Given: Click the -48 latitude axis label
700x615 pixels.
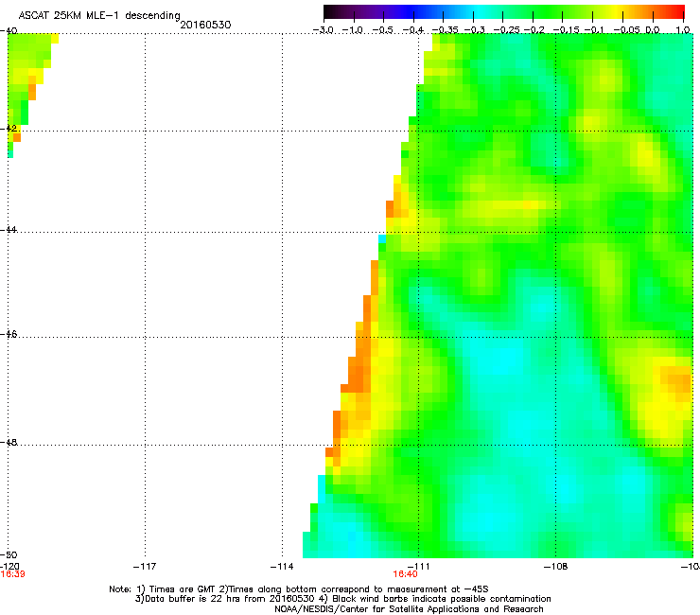Looking at the screenshot, I should coord(9,442).
